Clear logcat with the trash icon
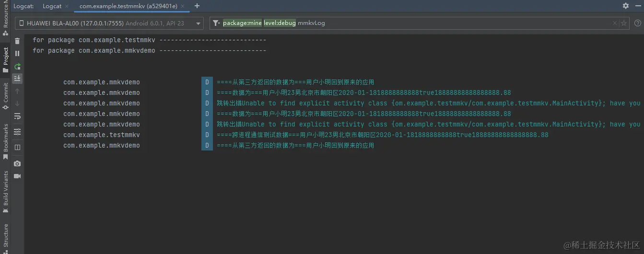The image size is (644, 254). click(17, 41)
